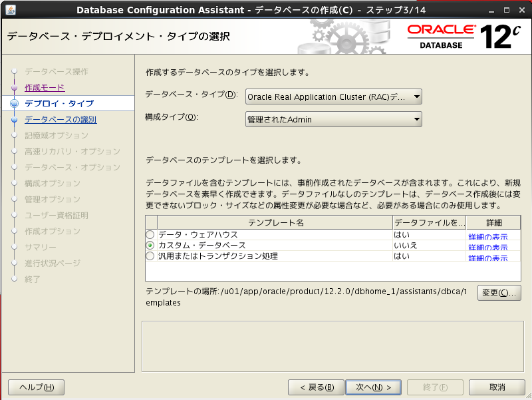
Task: Close the Database Configuration Assistant window
Action: click(x=522, y=10)
